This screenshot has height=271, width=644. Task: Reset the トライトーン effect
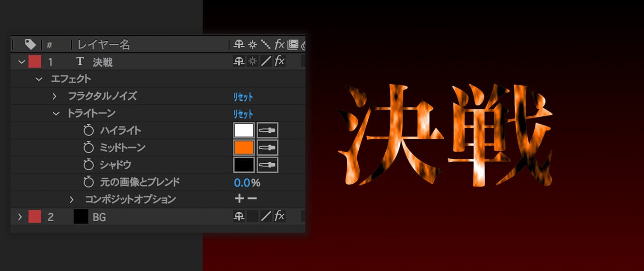[243, 114]
